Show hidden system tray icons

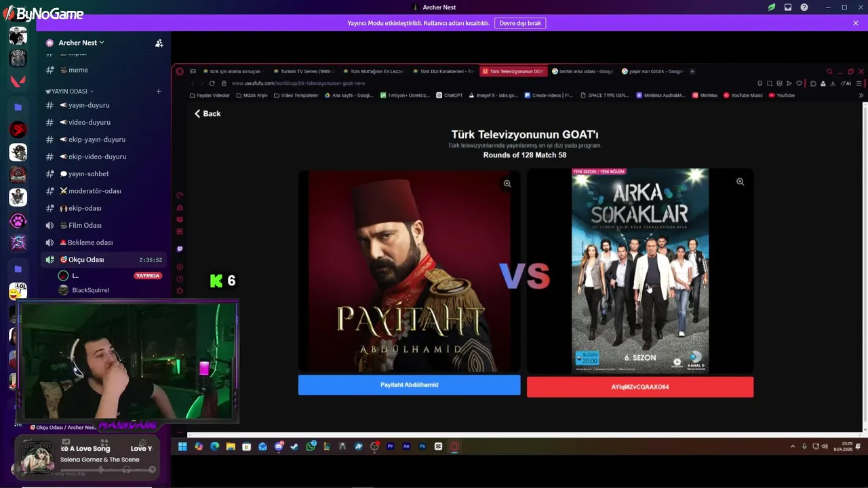coord(793,447)
